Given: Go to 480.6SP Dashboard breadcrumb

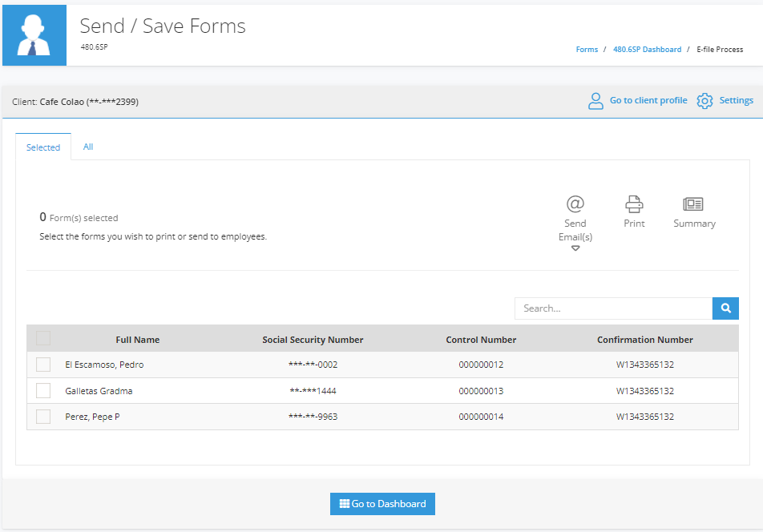Looking at the screenshot, I should coord(648,50).
